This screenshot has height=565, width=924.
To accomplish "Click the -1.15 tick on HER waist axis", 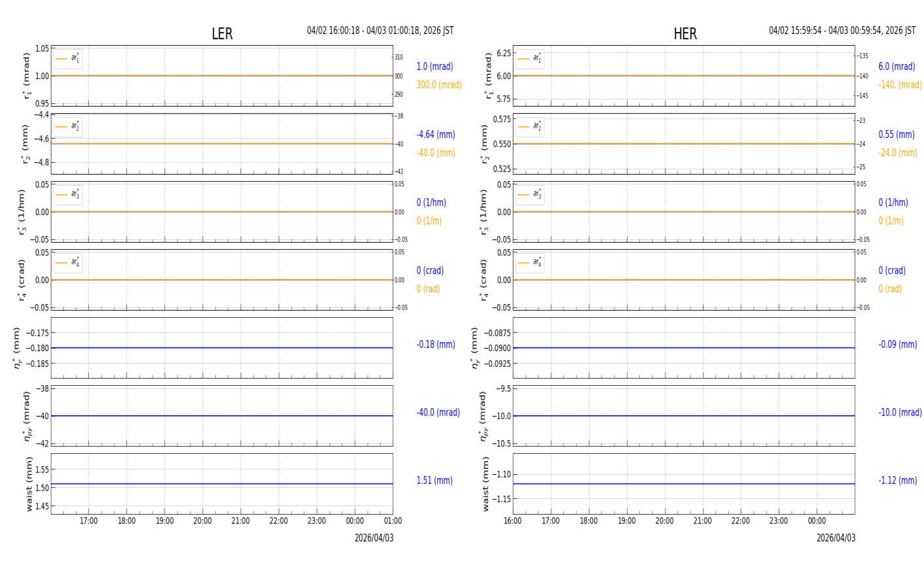I will pos(501,499).
